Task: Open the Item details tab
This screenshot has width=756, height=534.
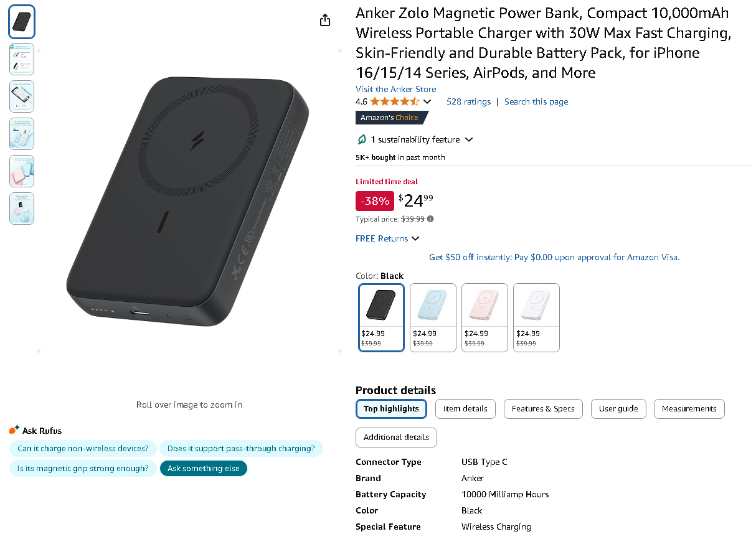Action: (465, 409)
